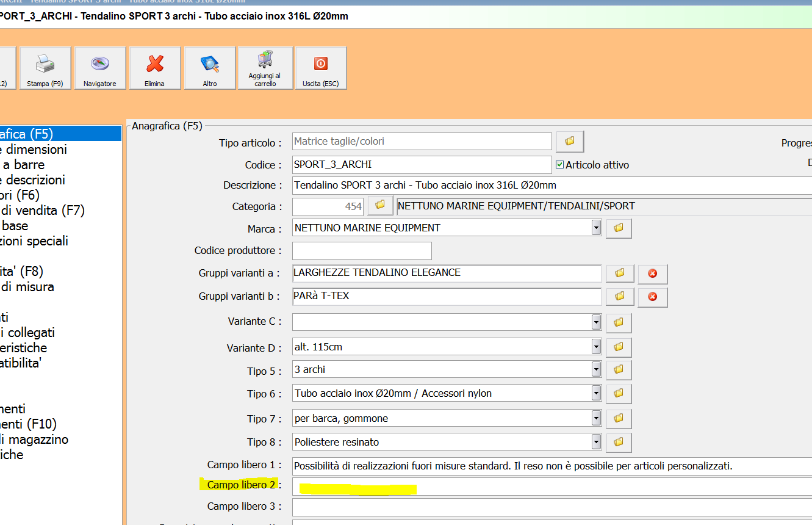
Task: Click the Codice produttore field
Action: (362, 251)
